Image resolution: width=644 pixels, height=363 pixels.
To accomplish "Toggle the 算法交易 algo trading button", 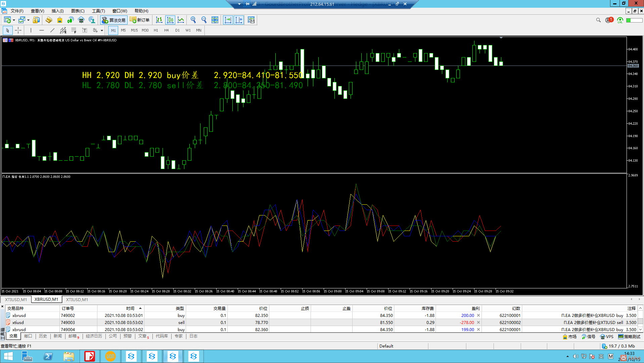I will click(114, 20).
